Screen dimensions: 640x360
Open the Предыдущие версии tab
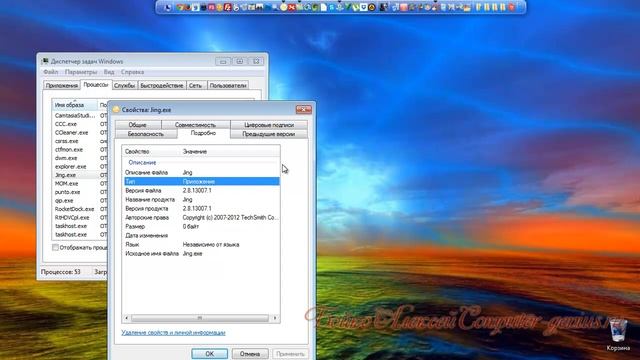pyautogui.click(x=269, y=134)
